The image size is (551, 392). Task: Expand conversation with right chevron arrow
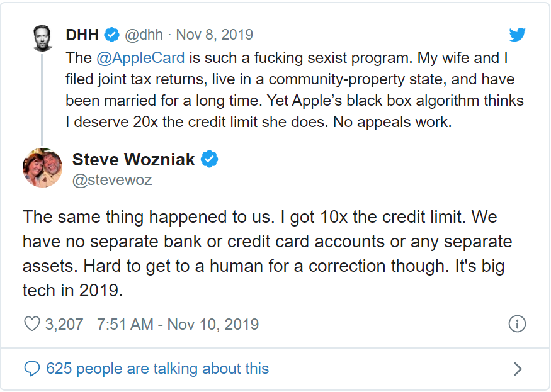coord(517,369)
